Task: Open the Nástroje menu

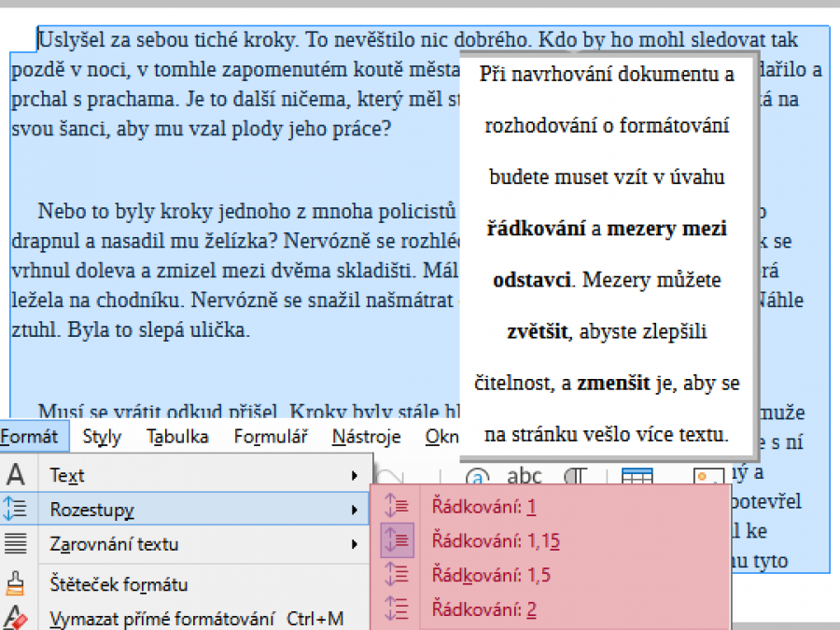Action: coord(367,437)
